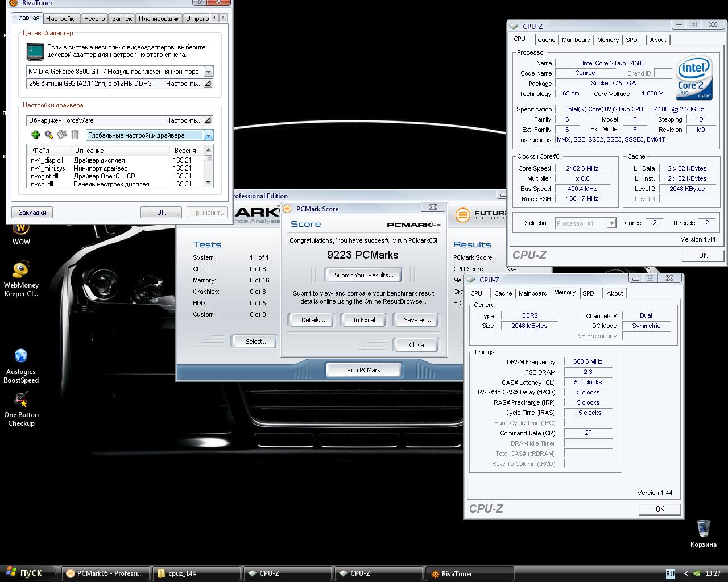Click the Close button in the PCMark Score dialog

click(x=416, y=345)
